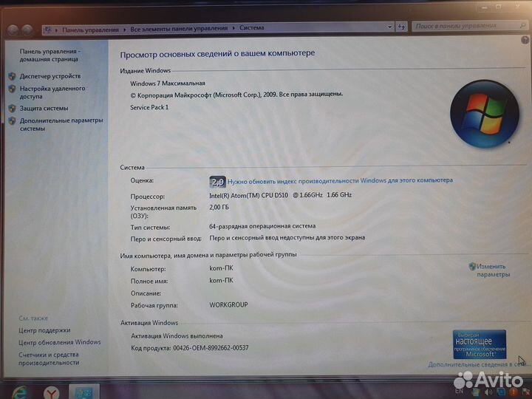Click 64-разрядная операционная система text
Screen dimensions: 532x399
click(x=262, y=226)
